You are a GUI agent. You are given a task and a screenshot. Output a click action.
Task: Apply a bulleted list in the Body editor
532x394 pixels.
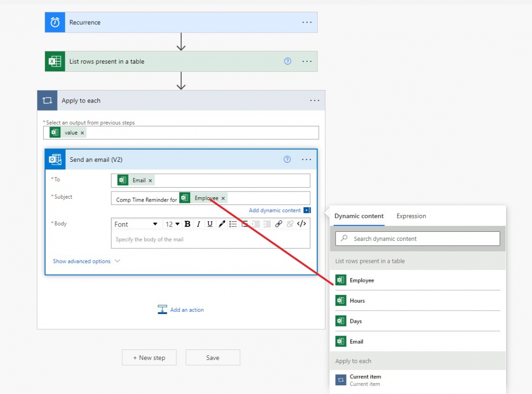233,224
